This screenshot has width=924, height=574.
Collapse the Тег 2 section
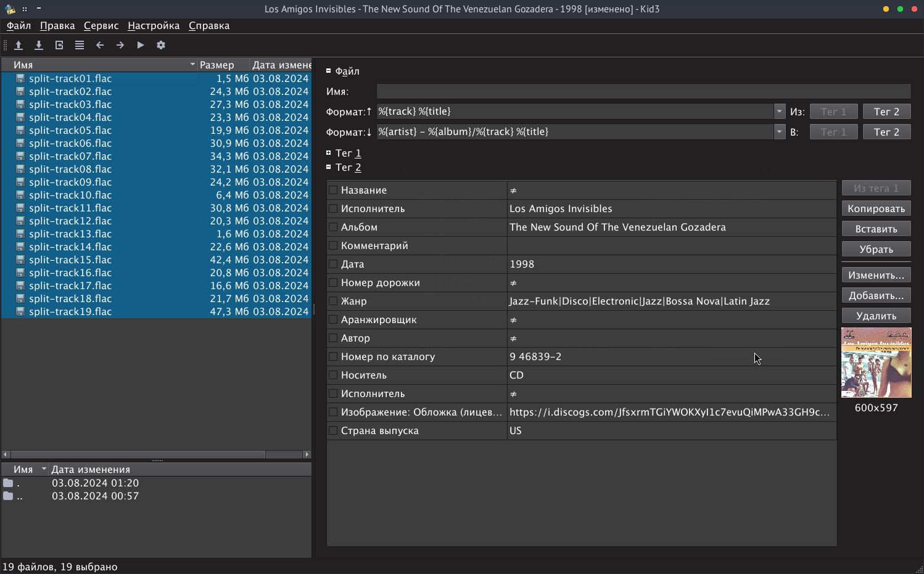[x=329, y=166]
